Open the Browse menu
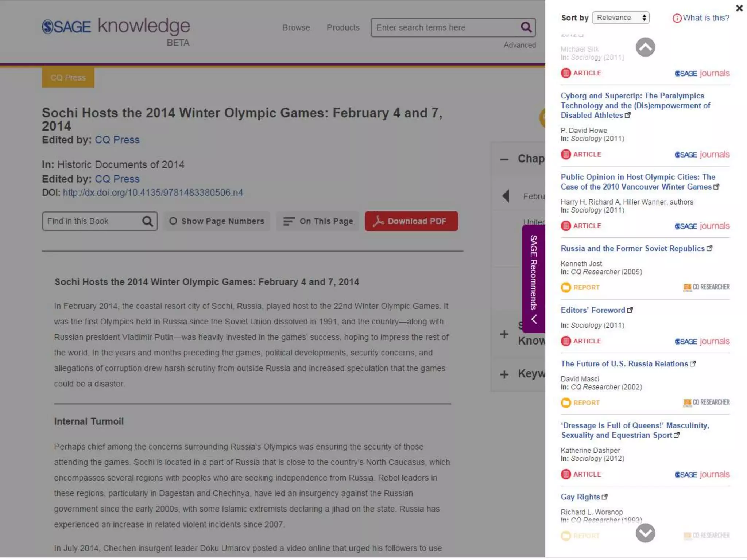747x560 pixels. pos(296,28)
